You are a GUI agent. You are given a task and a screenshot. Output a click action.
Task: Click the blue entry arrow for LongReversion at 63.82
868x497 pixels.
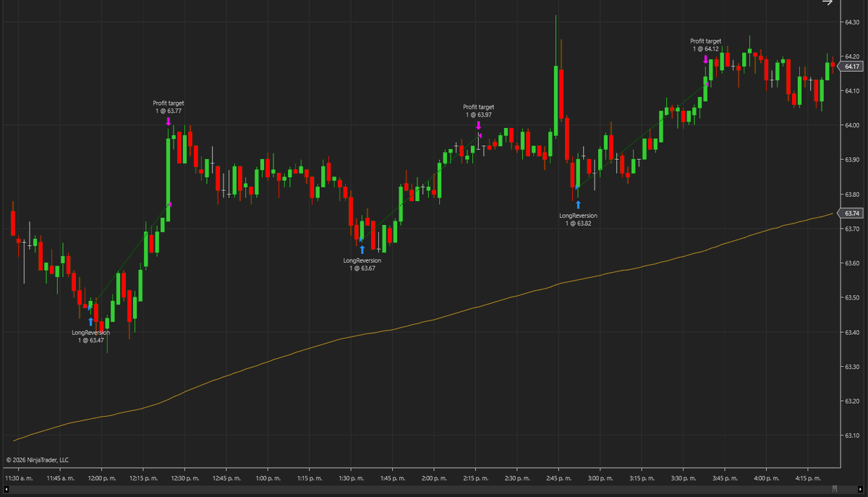[x=578, y=204]
